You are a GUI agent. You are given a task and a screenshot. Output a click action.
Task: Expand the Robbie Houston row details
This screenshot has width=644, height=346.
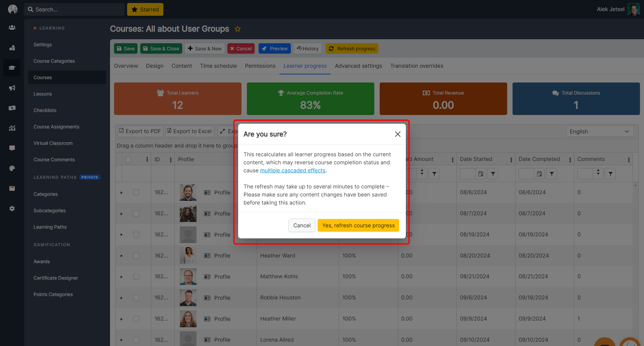point(121,298)
